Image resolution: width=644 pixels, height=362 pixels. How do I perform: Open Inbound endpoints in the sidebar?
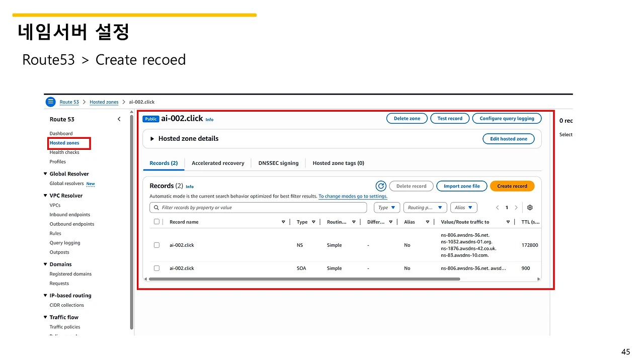70,215
